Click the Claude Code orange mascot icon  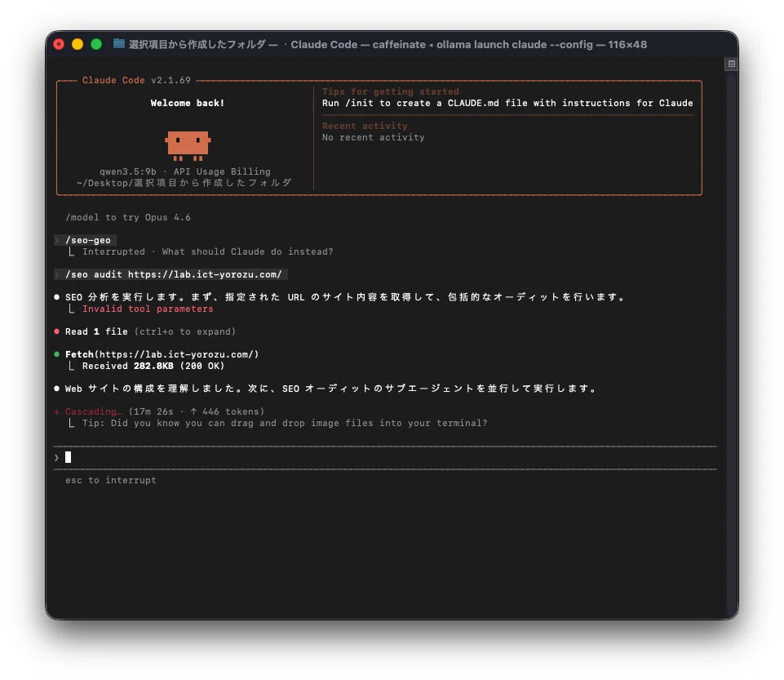188,145
